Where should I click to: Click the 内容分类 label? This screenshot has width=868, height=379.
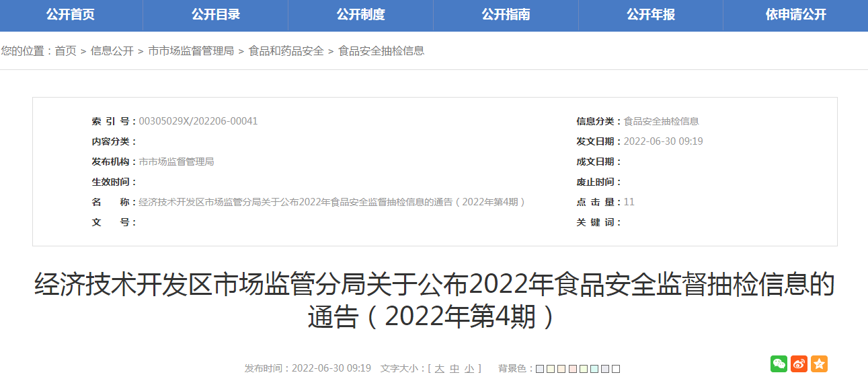point(114,141)
